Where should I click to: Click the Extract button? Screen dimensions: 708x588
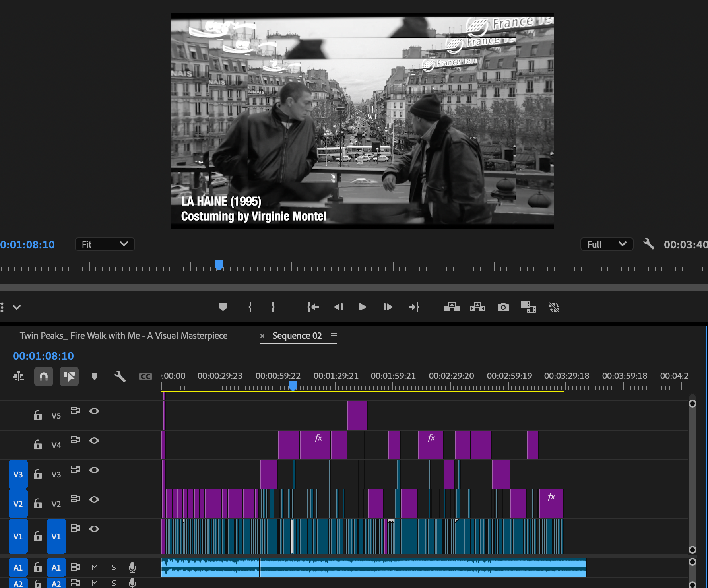pos(477,307)
